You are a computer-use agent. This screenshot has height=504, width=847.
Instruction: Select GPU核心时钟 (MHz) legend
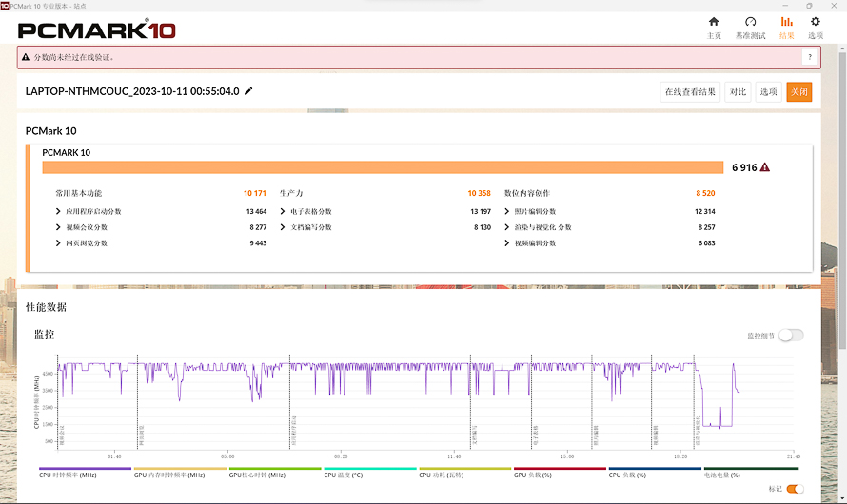click(275, 473)
